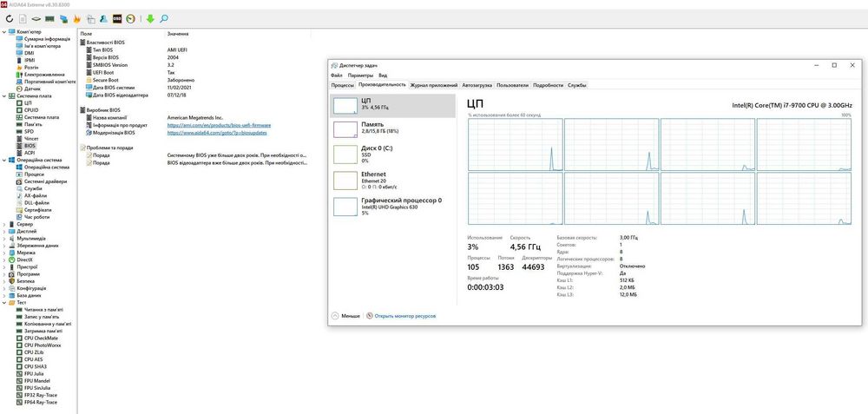The image size is (868, 414).
Task: Select ACPI in the tree
Action: coord(30,153)
